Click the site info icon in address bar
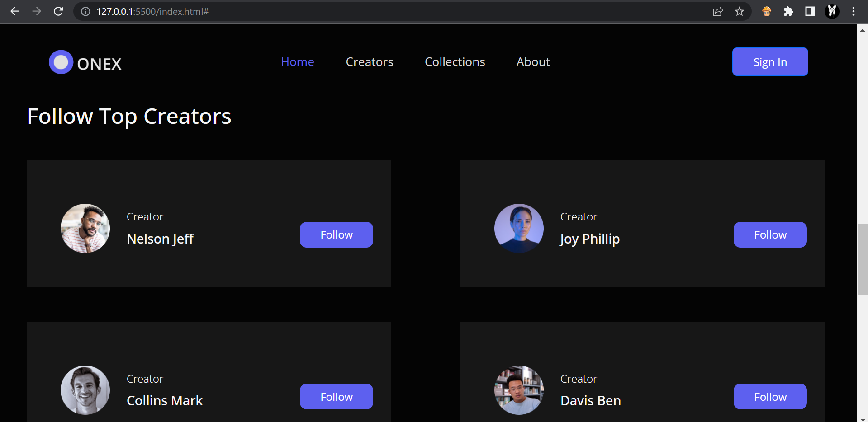This screenshot has width=868, height=422. [85, 12]
